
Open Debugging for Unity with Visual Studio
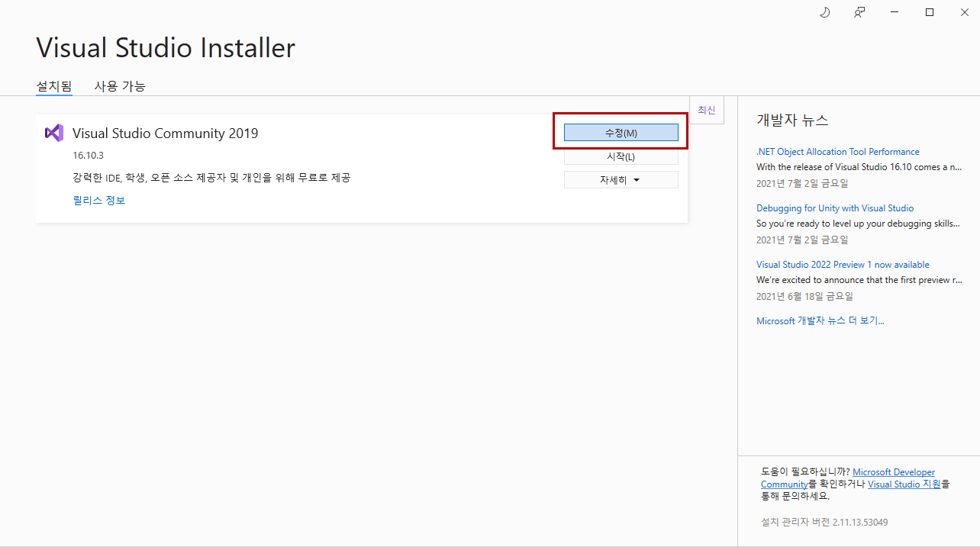point(835,208)
